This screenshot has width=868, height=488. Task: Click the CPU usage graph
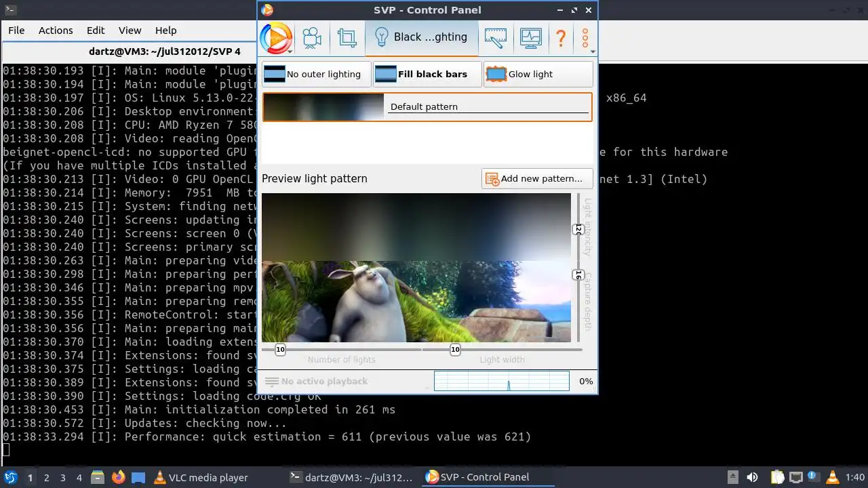pyautogui.click(x=502, y=381)
